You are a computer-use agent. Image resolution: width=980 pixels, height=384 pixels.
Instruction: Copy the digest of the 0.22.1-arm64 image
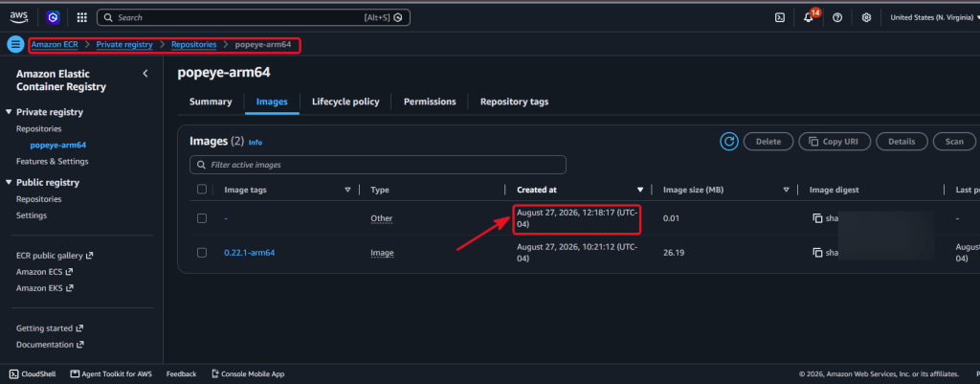tap(817, 253)
